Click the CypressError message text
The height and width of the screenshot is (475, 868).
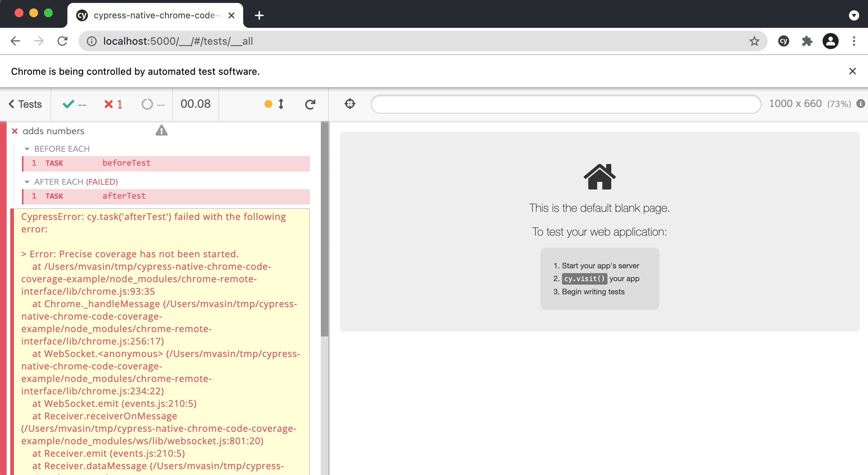tap(153, 223)
